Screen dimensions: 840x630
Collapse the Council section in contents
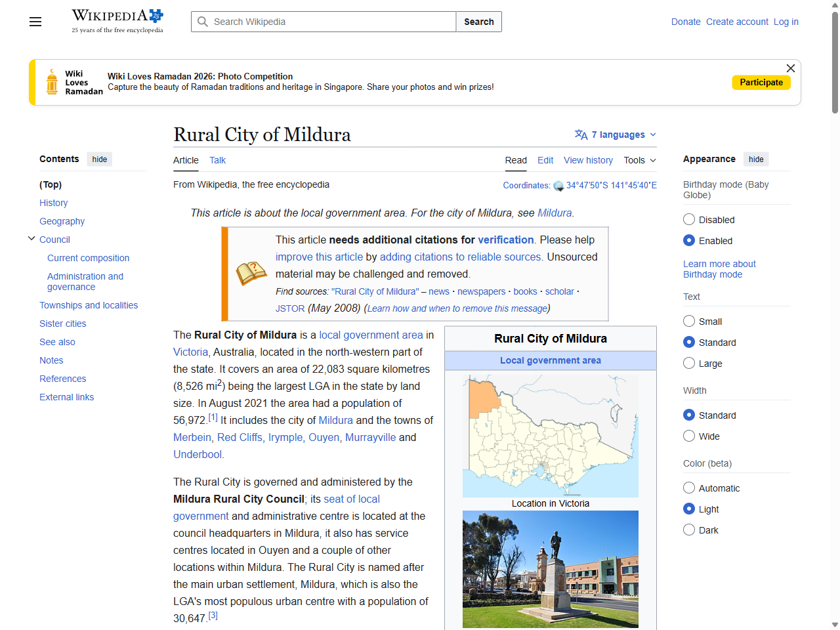(31, 239)
